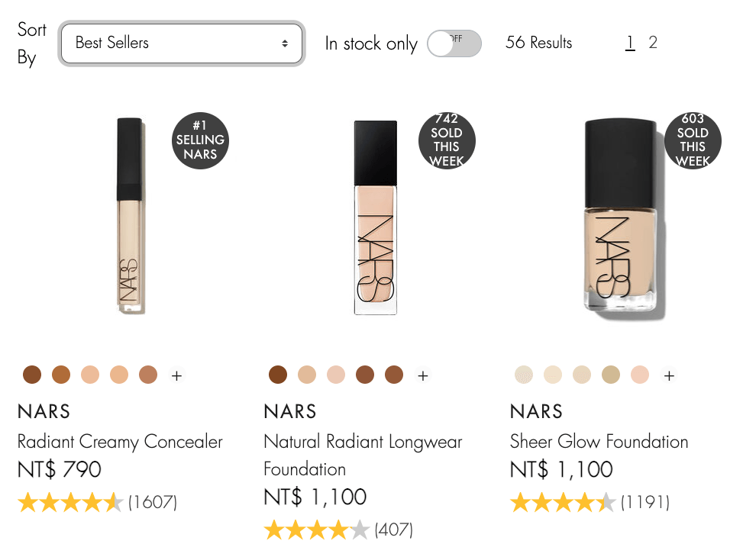Click the #1 Selling NARS badge

tap(200, 140)
